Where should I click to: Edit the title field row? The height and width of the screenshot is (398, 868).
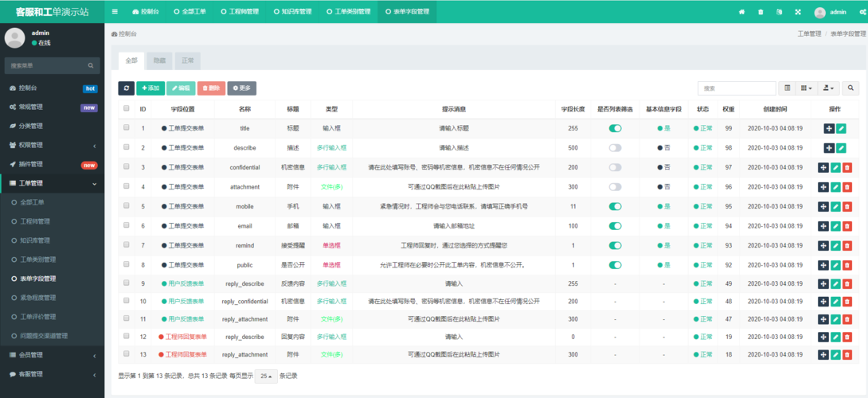coord(841,128)
